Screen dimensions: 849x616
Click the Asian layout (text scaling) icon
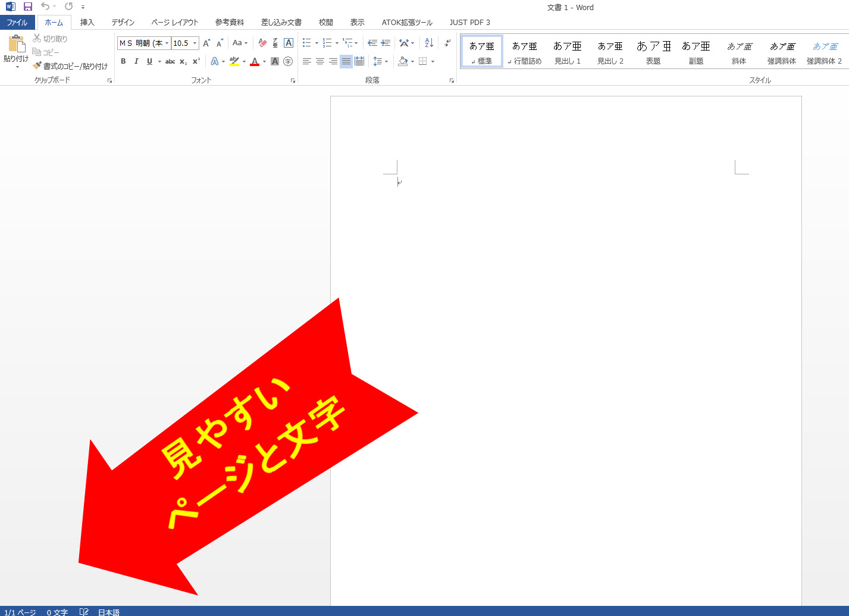(x=404, y=43)
